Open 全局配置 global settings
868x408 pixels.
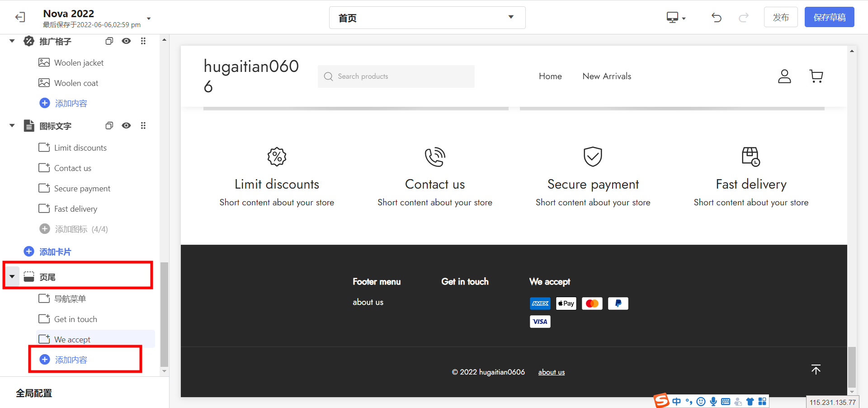tap(34, 393)
